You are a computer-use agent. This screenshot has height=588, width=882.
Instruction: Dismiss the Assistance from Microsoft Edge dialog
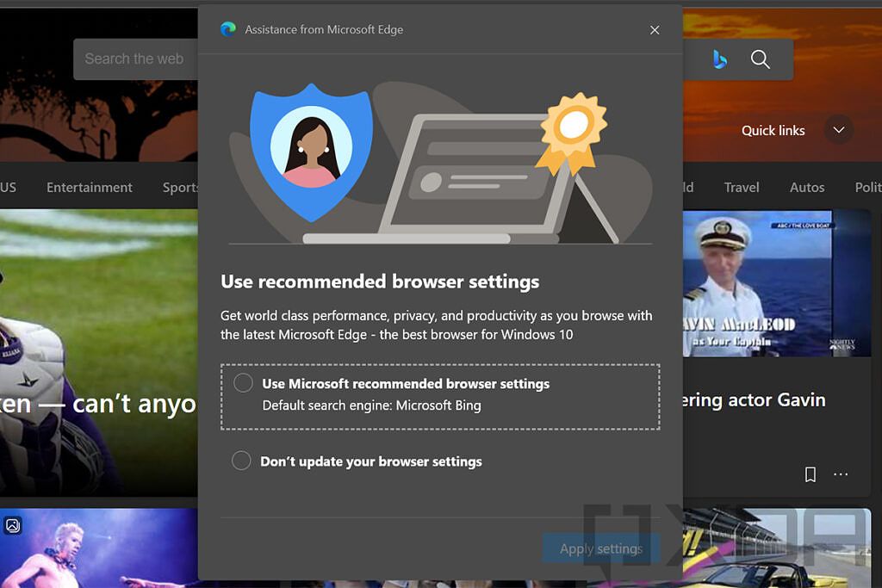pyautogui.click(x=655, y=29)
